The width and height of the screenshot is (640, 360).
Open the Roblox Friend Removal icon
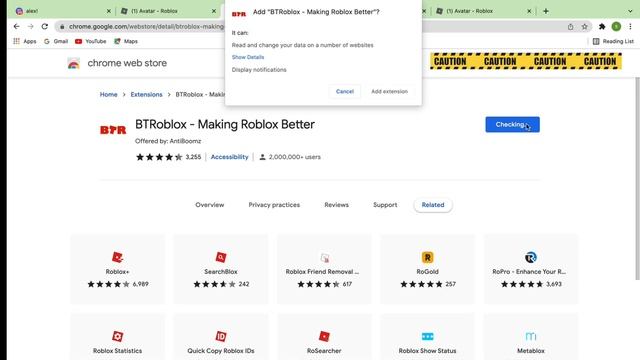(324, 258)
